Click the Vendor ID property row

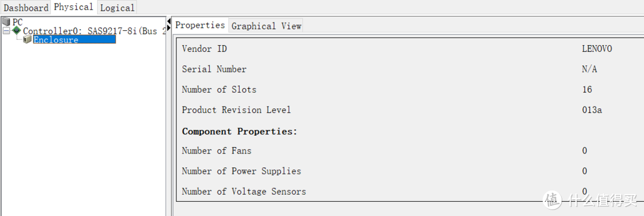pos(408,49)
